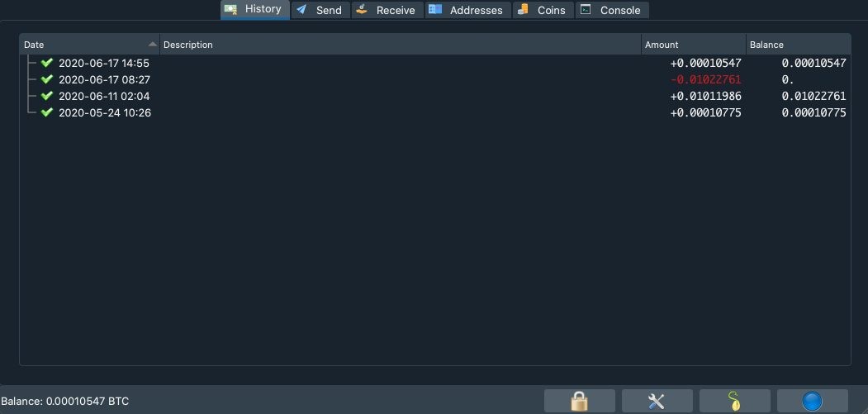Click the Coins tab coin stack icon

tap(523, 9)
